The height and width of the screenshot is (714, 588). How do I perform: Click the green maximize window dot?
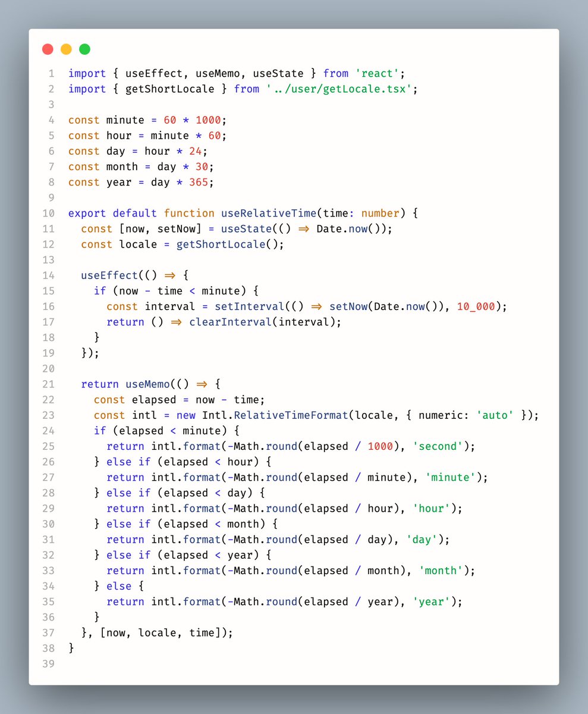(x=84, y=49)
